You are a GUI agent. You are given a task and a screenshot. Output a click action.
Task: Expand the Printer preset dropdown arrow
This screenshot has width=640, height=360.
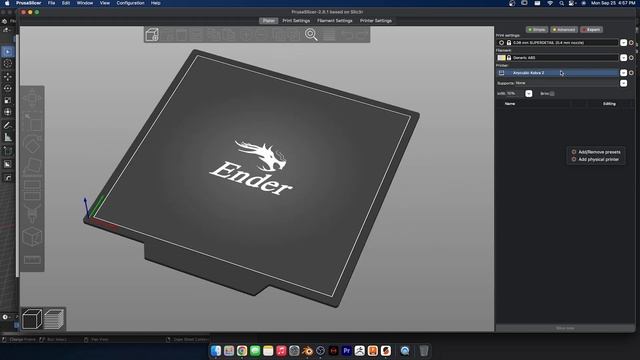click(x=623, y=73)
